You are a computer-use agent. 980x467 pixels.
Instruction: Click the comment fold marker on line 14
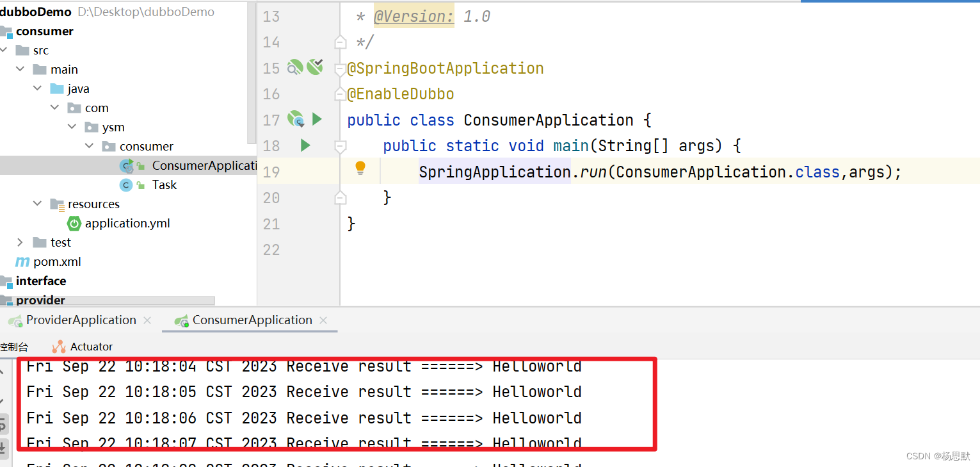coord(341,42)
